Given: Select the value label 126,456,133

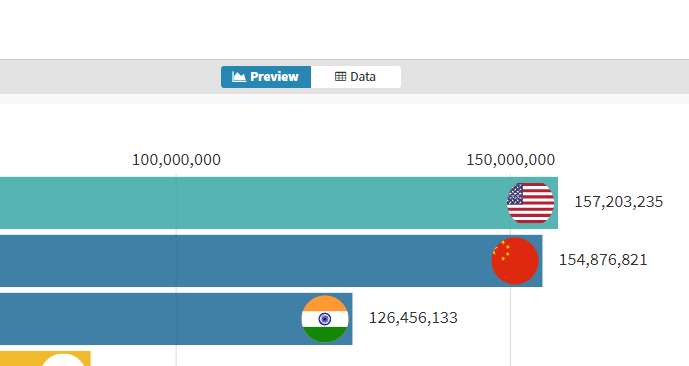Looking at the screenshot, I should [413, 318].
